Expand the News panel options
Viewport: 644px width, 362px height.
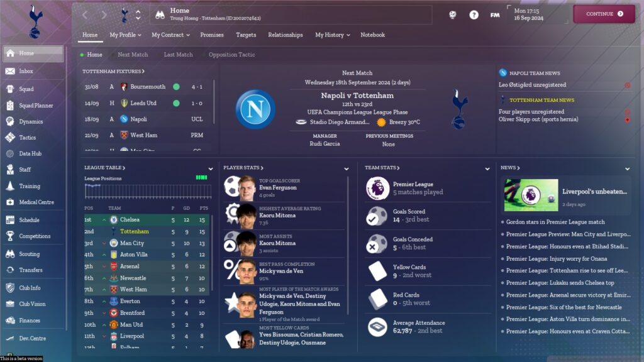pos(627,168)
